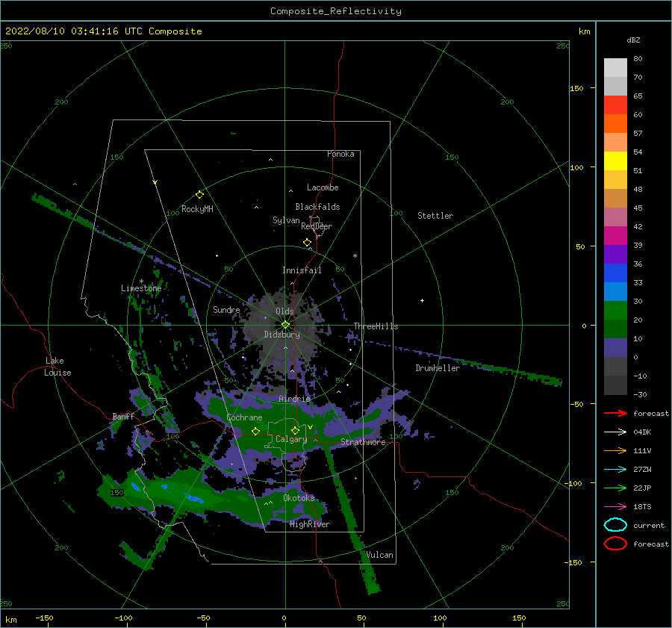Click the 60 dBZ red color swatch
Image resolution: width=672 pixels, height=628 pixels.
(615, 105)
